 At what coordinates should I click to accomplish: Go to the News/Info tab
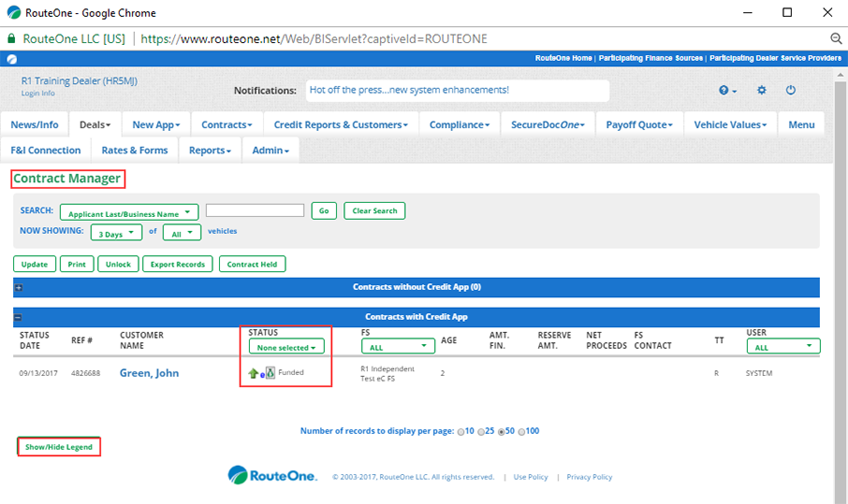tap(35, 124)
